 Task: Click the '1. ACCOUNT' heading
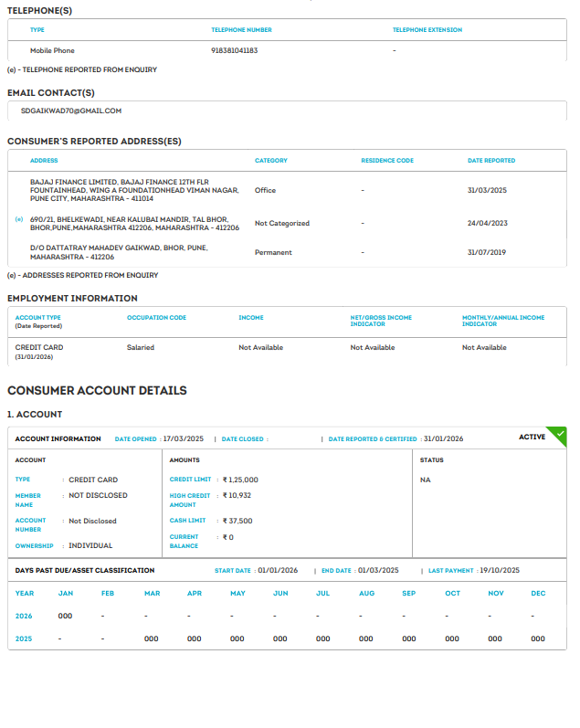click(35, 415)
